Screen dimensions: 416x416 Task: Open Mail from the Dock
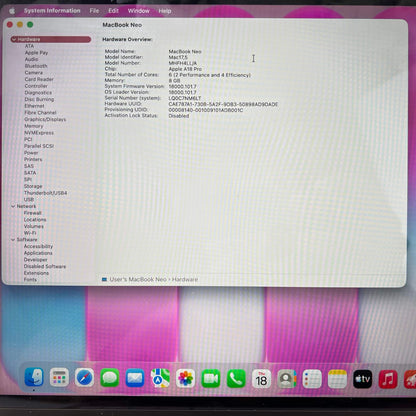pyautogui.click(x=135, y=378)
